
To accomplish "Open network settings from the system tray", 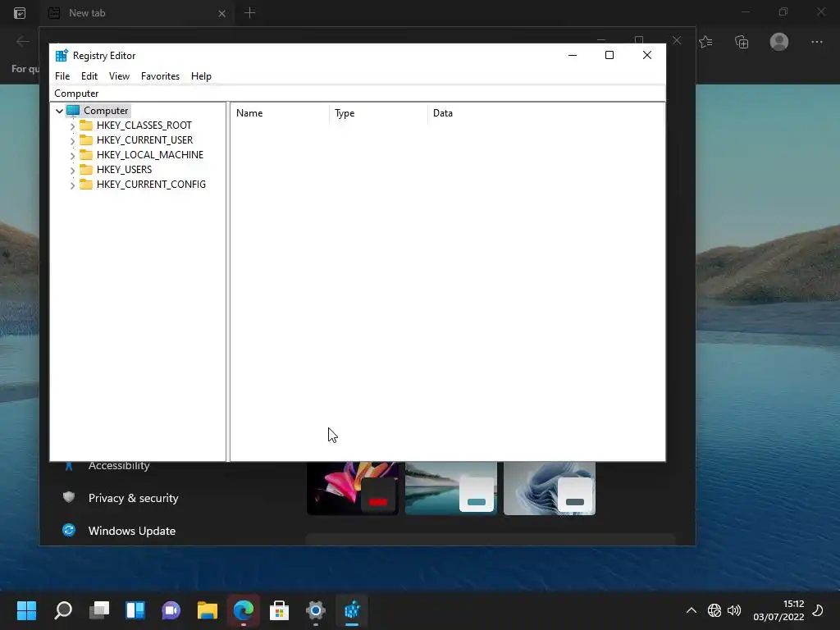I will [x=714, y=610].
